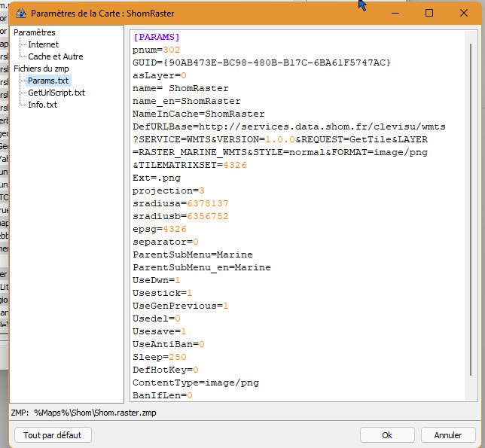Open Info.txt in tree
Screen dimensions: 485x448
42,105
